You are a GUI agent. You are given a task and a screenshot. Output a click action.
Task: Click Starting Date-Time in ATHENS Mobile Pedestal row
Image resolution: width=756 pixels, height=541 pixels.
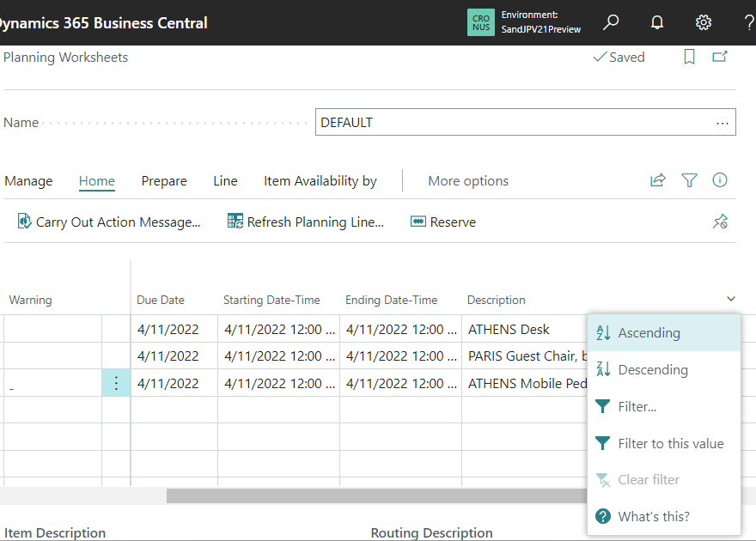(x=278, y=384)
